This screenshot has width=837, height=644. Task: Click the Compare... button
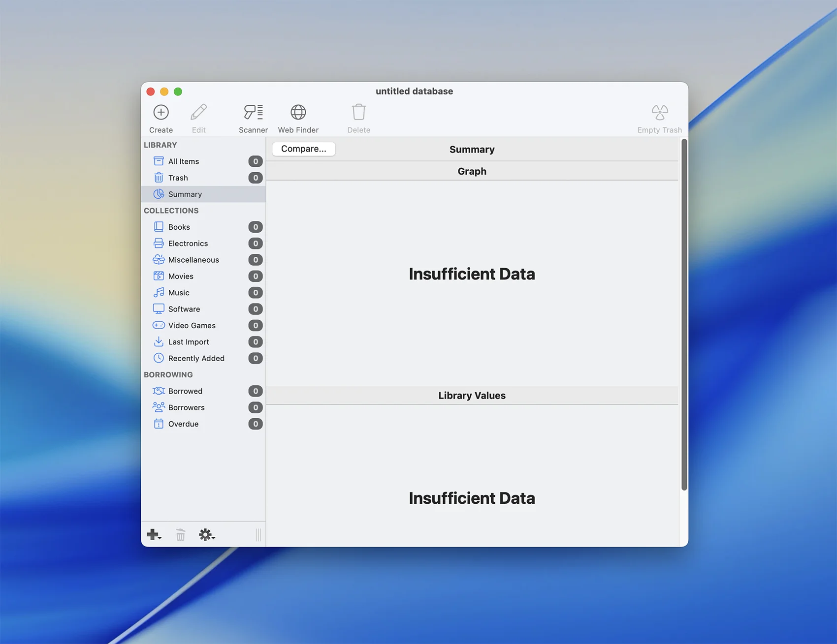point(304,149)
